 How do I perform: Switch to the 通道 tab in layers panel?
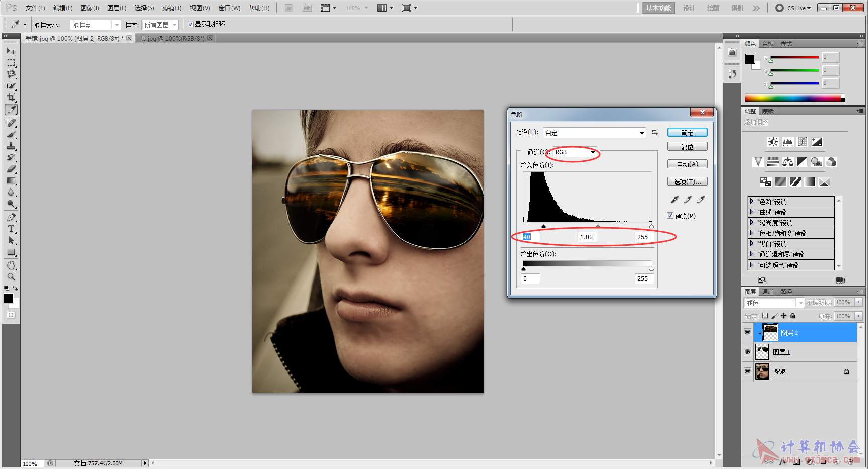click(x=768, y=292)
